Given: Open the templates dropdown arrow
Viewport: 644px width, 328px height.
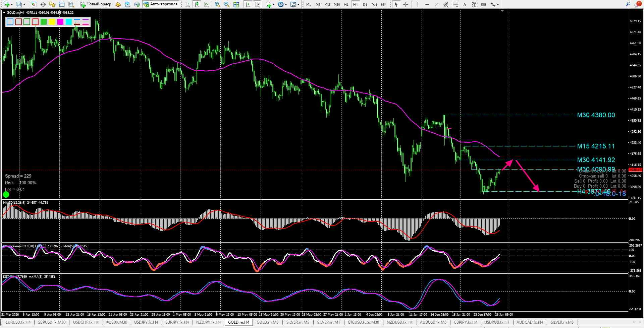Looking at the screenshot, I should pos(298,5).
